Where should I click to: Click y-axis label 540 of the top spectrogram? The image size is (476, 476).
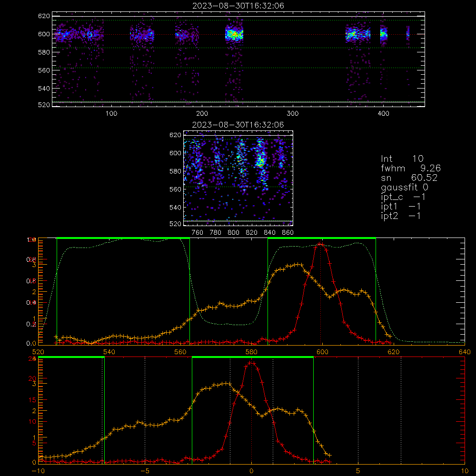44,89
